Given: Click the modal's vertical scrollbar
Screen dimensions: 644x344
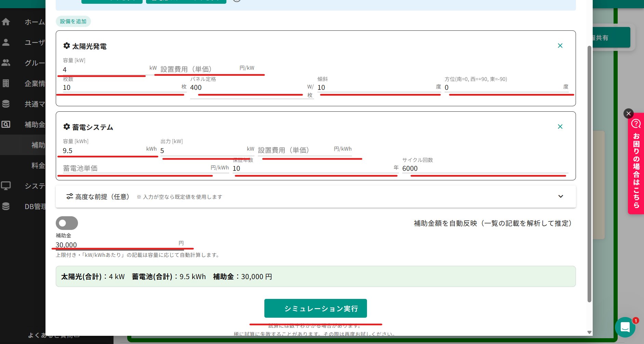Looking at the screenshot, I should point(589,171).
